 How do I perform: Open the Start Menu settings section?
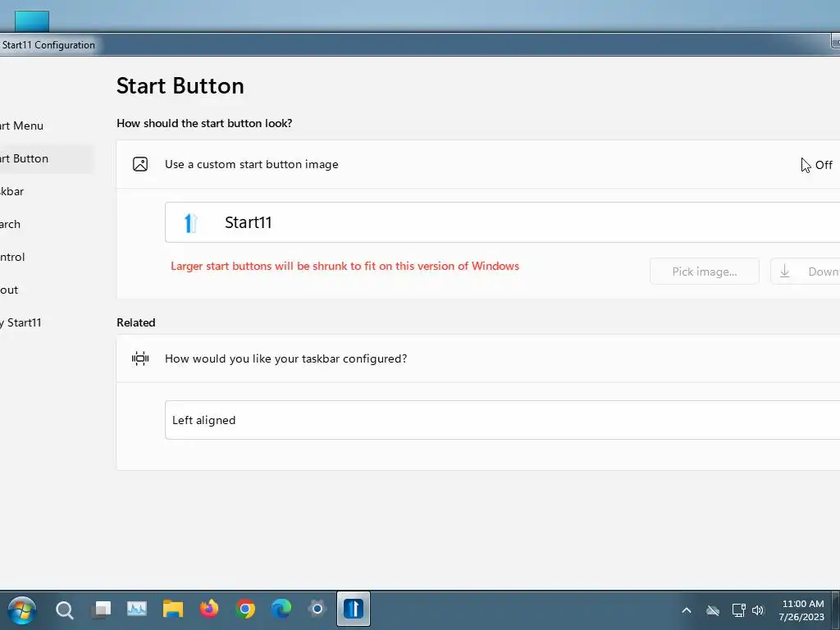[x=21, y=126]
